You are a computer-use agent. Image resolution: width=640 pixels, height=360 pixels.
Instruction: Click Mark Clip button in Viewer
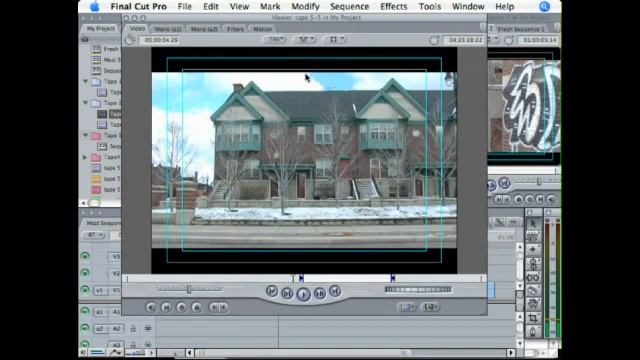[166, 307]
